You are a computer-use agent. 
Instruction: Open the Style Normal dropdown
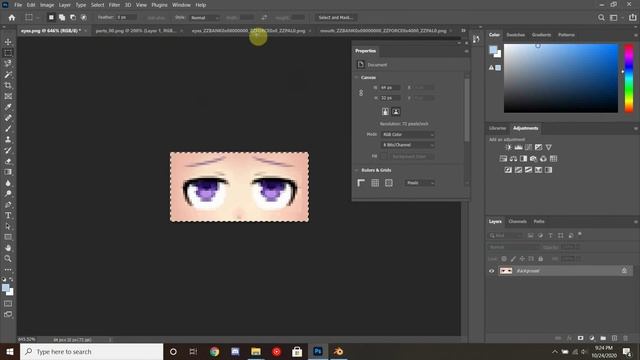[204, 18]
